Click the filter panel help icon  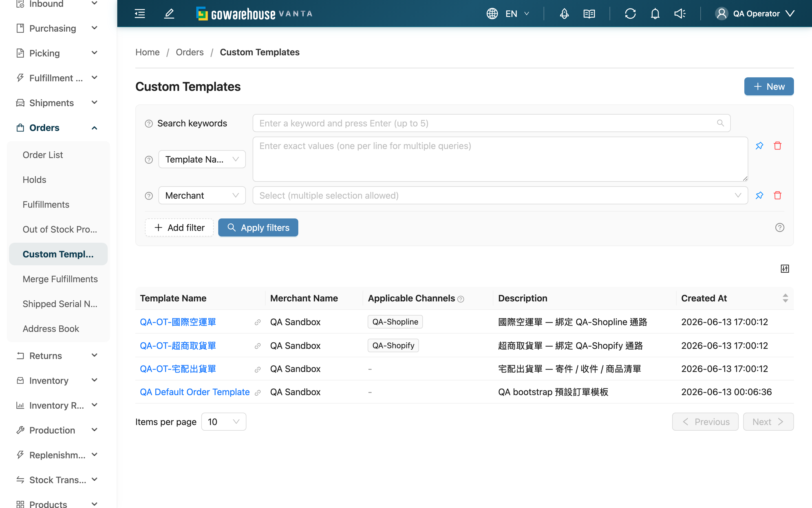point(780,227)
